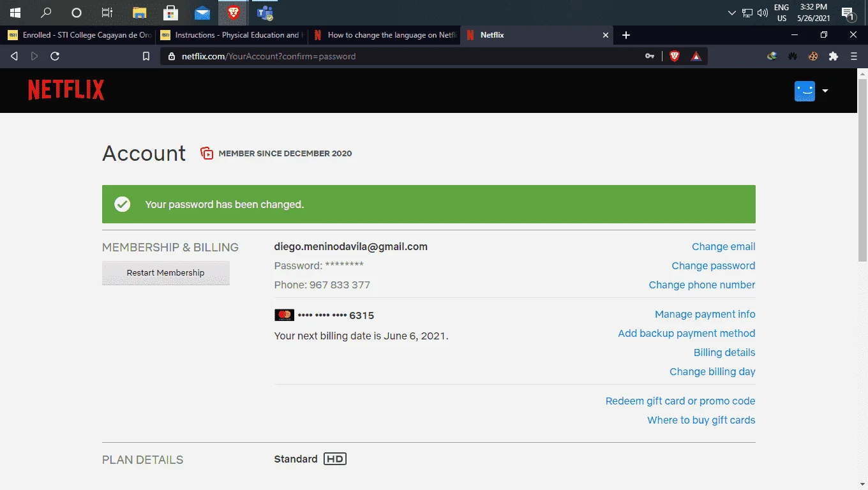Screen dimensions: 868x490
Task: Click the network status tray icon
Action: [747, 13]
